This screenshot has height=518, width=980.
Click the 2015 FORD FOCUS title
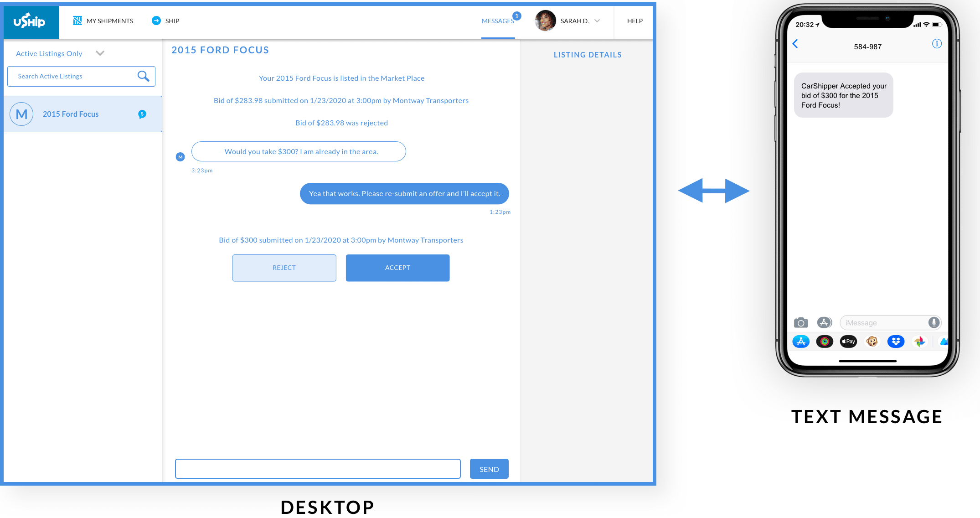click(220, 50)
